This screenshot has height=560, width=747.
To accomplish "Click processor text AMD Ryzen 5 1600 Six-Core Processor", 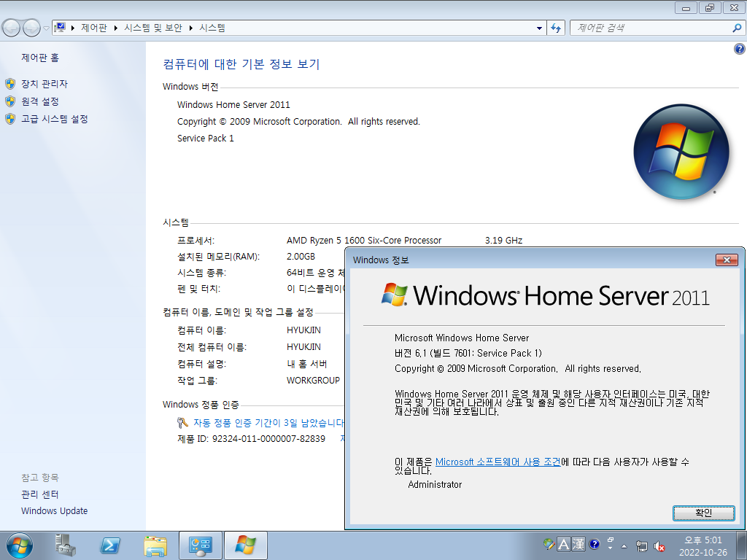I will pyautogui.click(x=364, y=241).
